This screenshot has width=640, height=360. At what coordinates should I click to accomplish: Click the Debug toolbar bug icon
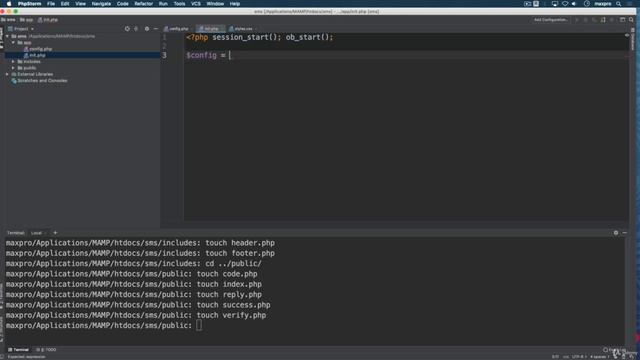coord(585,20)
